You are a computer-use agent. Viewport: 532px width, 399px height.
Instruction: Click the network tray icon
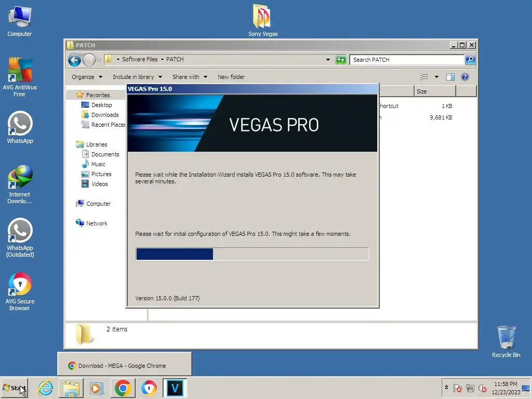[x=470, y=388]
